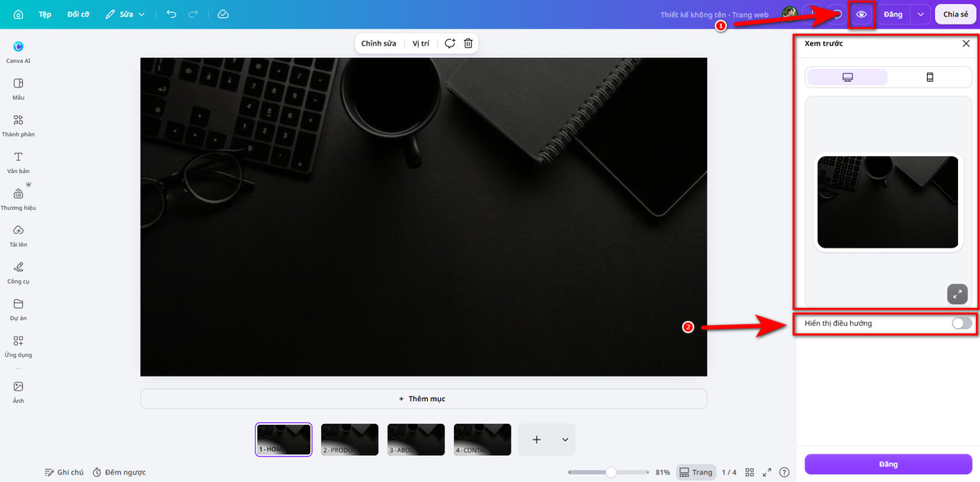Expand the preview to fullscreen

coord(957,294)
